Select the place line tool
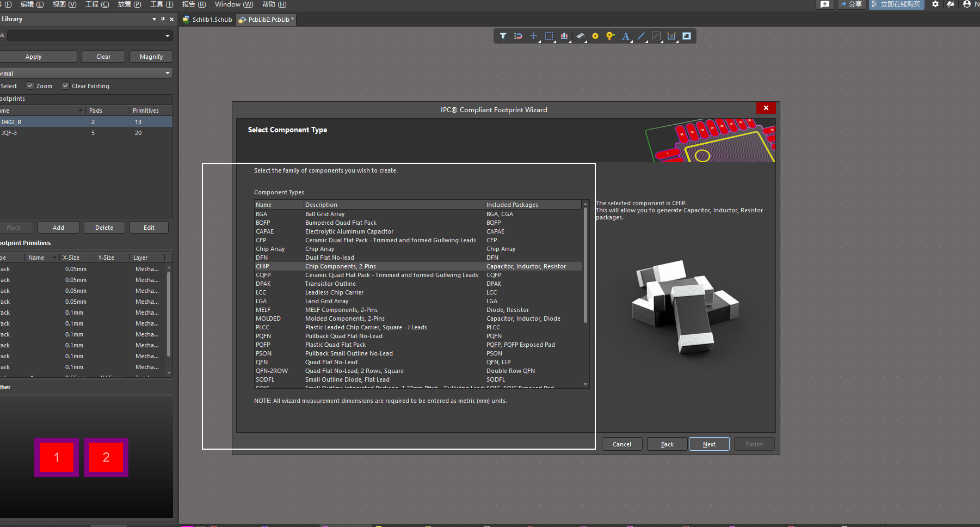 (641, 36)
